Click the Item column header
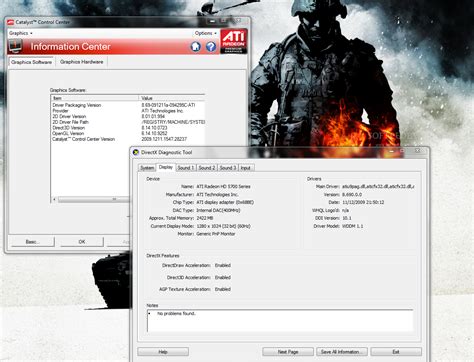 click(x=95, y=98)
